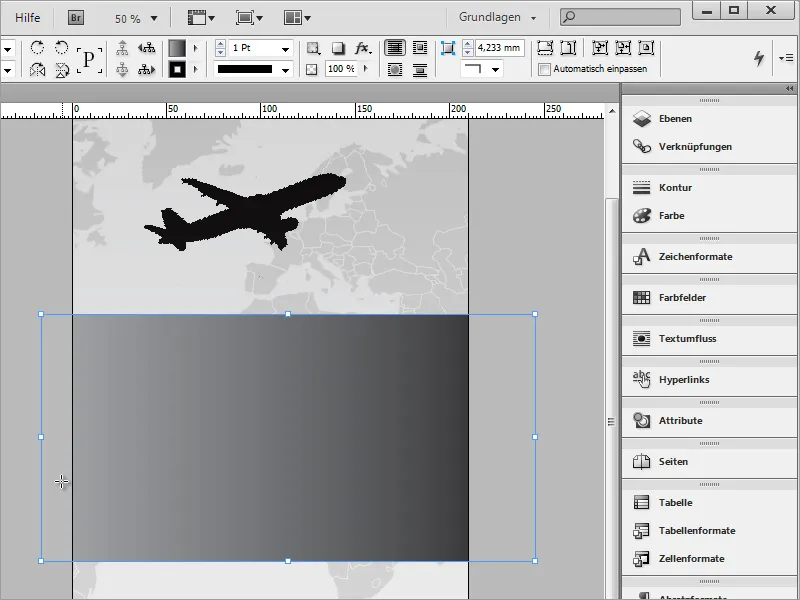The image size is (800, 600).
Task: Click the P rotation preview indicator
Action: pyautogui.click(x=89, y=60)
